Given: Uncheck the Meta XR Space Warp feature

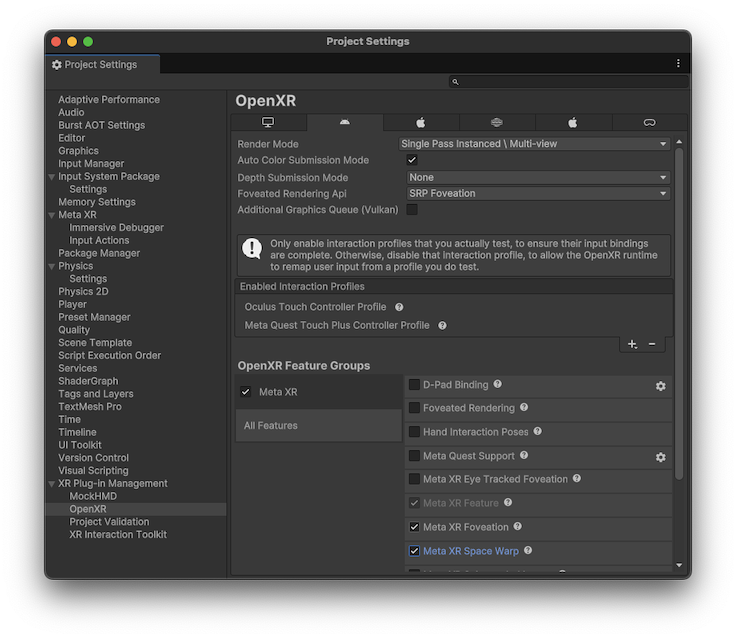Looking at the screenshot, I should (x=414, y=551).
